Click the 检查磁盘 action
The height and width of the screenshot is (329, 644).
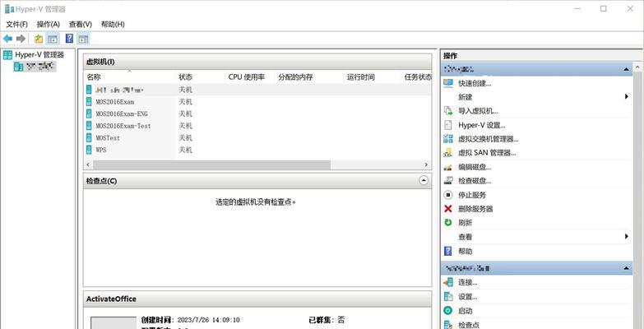pos(475,181)
